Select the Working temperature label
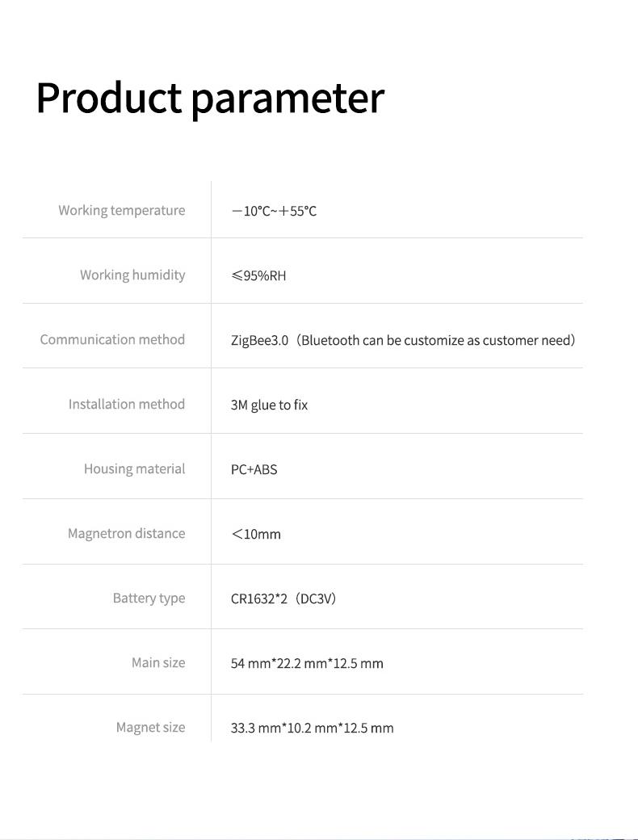 coord(122,211)
